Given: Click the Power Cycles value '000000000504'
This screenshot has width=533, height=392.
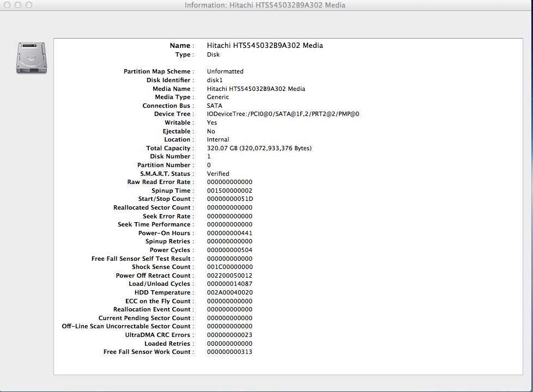Looking at the screenshot, I should click(229, 250).
